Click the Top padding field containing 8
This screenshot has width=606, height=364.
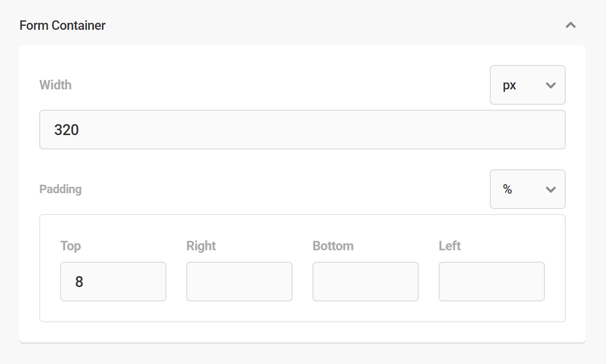113,282
